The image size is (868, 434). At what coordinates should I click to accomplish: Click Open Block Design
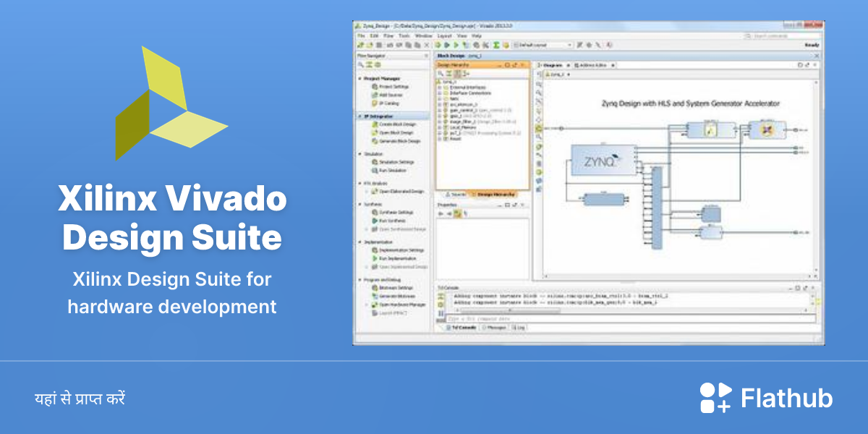pyautogui.click(x=393, y=133)
